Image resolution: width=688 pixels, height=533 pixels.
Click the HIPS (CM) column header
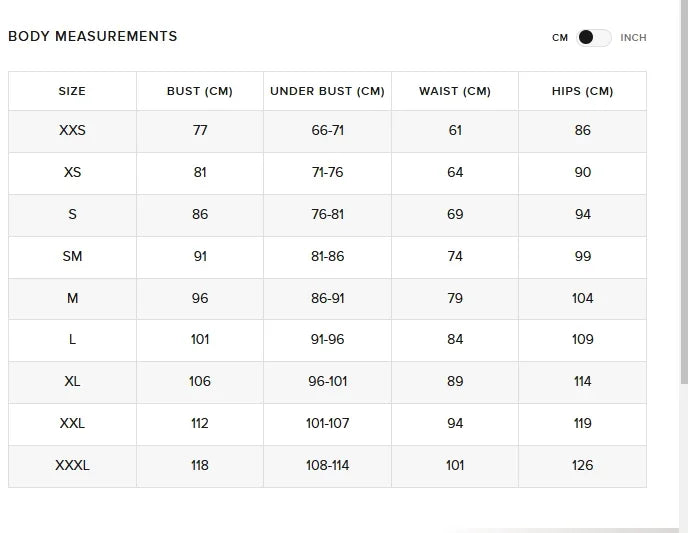click(x=582, y=91)
